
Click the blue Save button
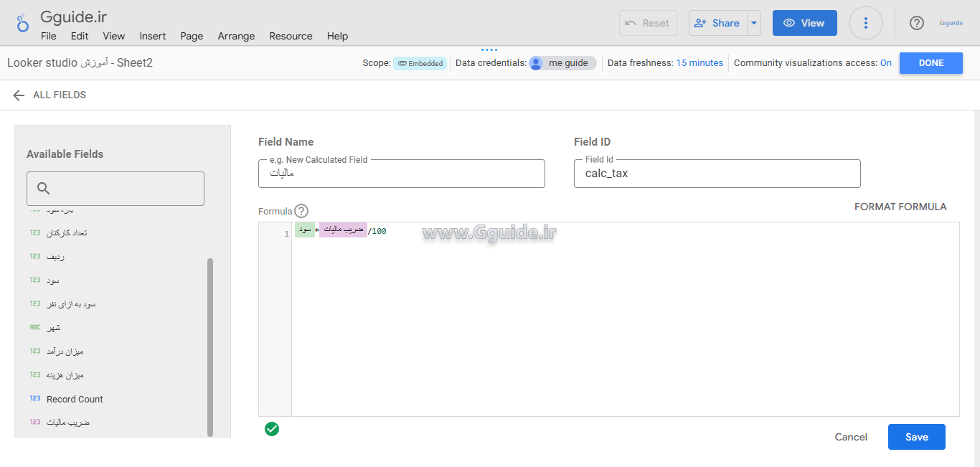(x=916, y=437)
